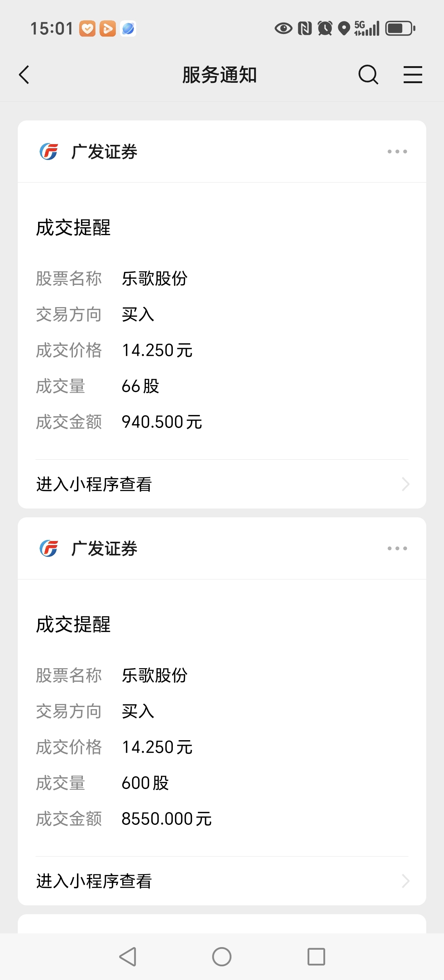Open more options on first notification card

coord(397,152)
